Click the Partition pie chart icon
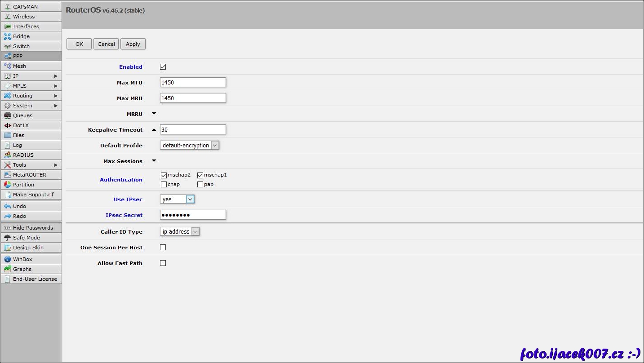Screen dimensions: 644x363 click(x=8, y=185)
